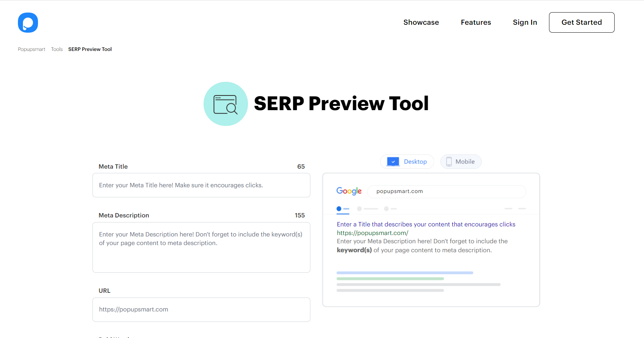Image resolution: width=644 pixels, height=338 pixels.
Task: Focus the Meta Description text area
Action: [x=201, y=247]
